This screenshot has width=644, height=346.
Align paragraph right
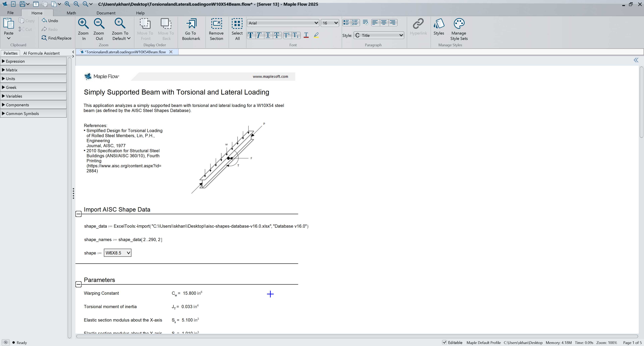393,23
